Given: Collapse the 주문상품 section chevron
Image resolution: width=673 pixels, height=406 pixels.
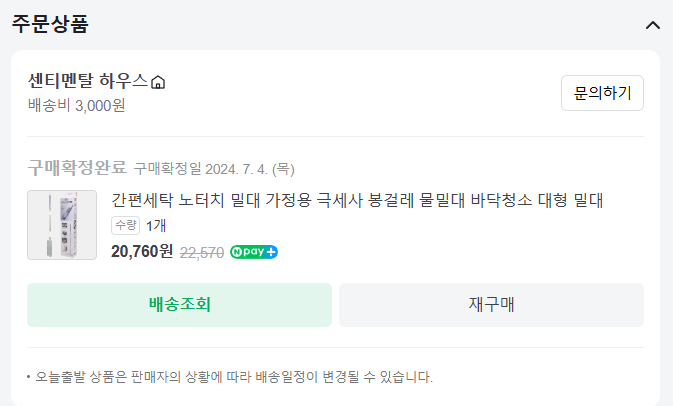Looking at the screenshot, I should [653, 25].
